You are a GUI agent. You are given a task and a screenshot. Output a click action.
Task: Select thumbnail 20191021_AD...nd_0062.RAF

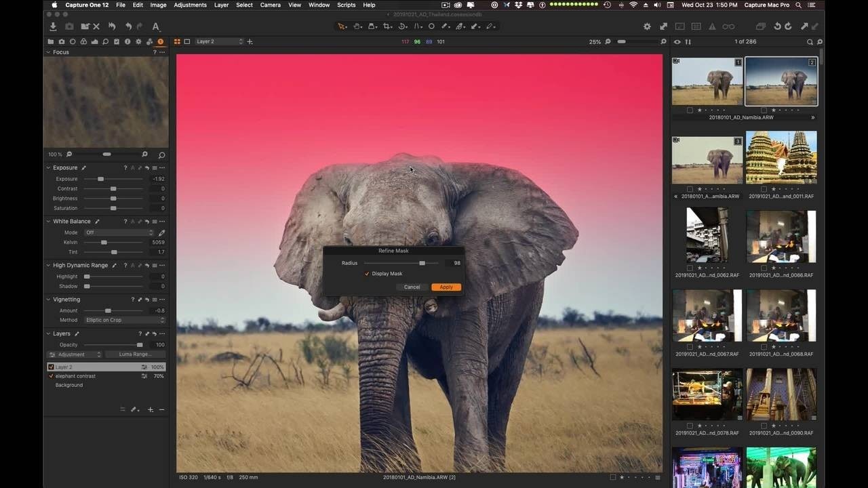[x=707, y=235]
